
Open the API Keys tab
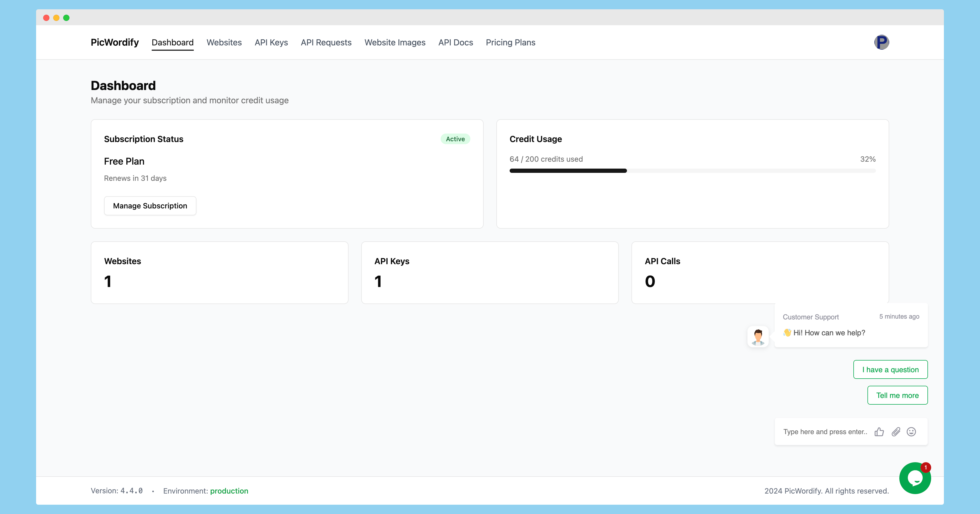(x=271, y=42)
